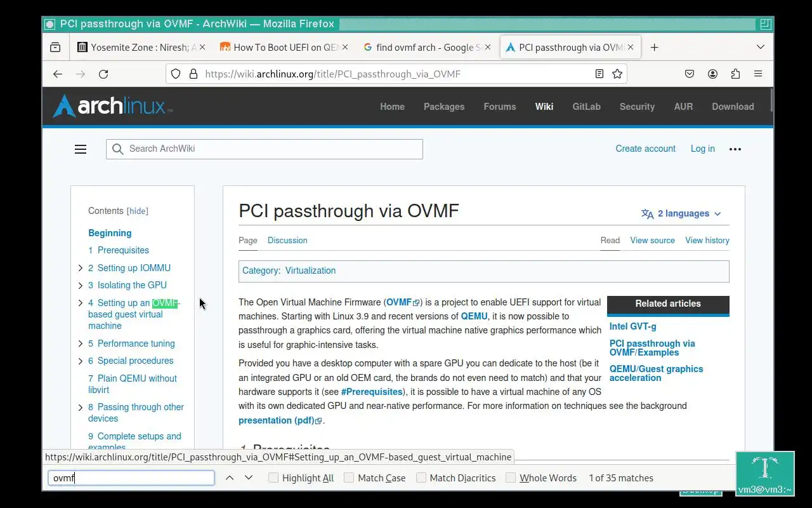Toggle reader view icon in address bar
Screen dimensions: 812x508
click(599, 74)
